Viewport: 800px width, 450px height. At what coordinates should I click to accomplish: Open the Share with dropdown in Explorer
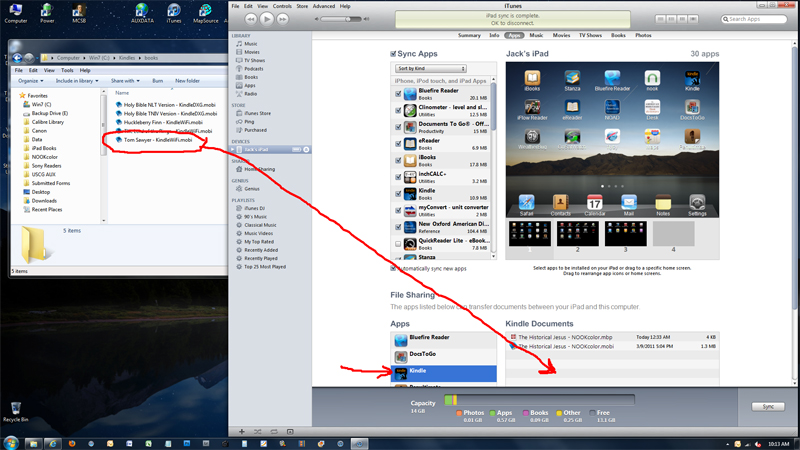125,81
